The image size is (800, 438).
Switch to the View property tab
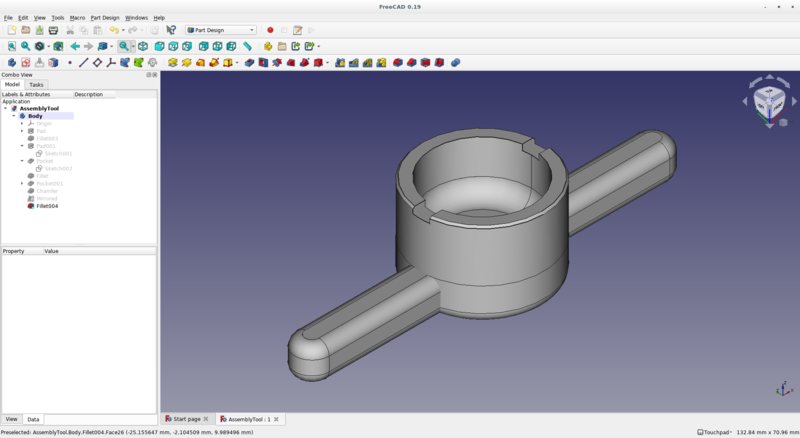point(11,419)
